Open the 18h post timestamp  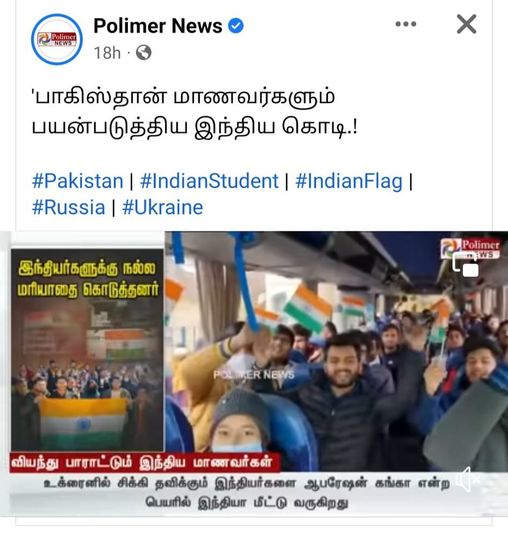coord(107,53)
